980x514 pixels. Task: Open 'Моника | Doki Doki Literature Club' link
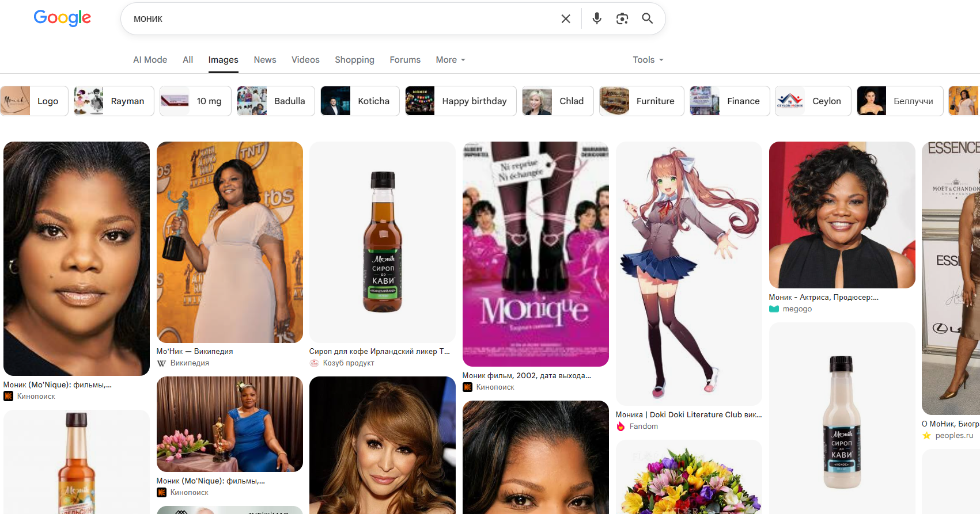coord(689,414)
